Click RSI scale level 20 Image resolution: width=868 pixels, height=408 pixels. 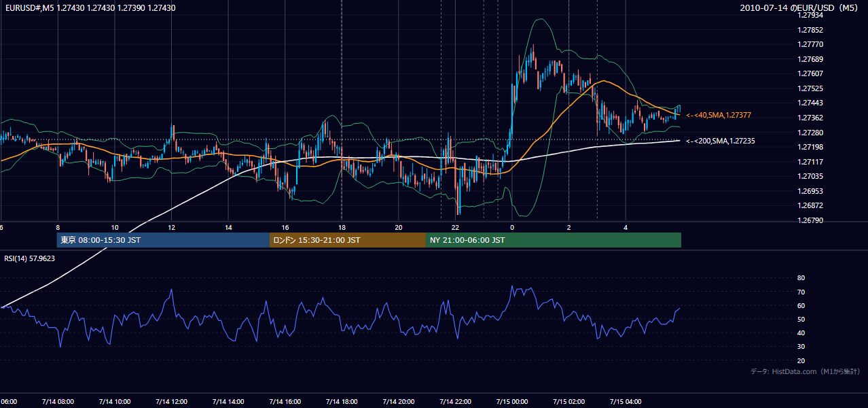(801, 360)
